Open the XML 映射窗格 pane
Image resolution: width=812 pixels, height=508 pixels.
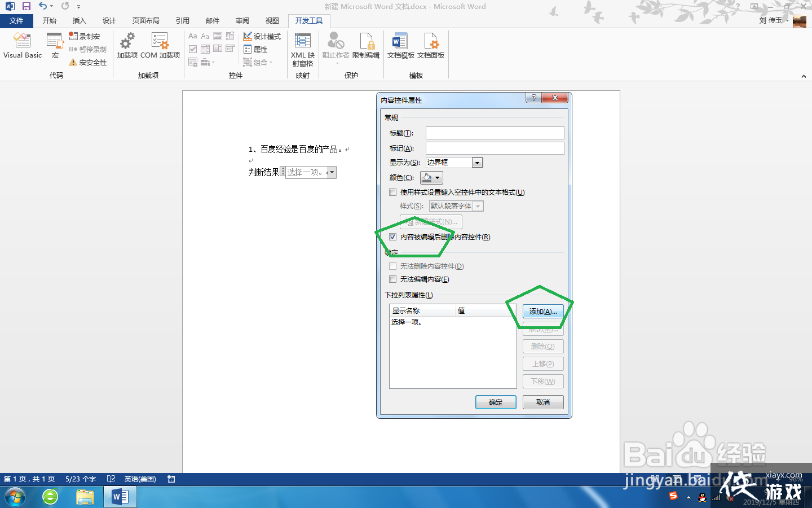pos(303,50)
